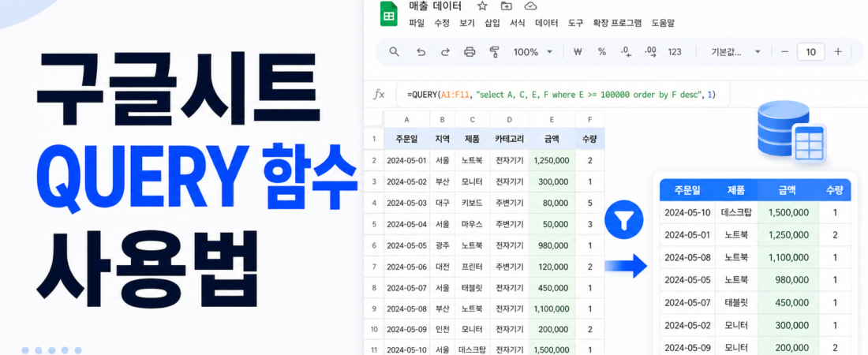Viewport: 868px width, 355px height.
Task: Click the fx function icon
Action: (379, 95)
